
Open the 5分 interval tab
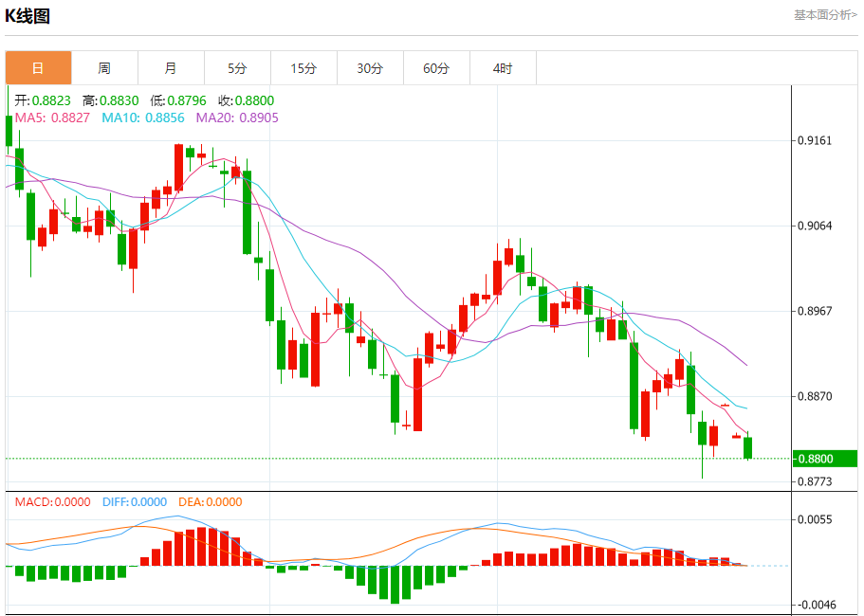click(237, 67)
